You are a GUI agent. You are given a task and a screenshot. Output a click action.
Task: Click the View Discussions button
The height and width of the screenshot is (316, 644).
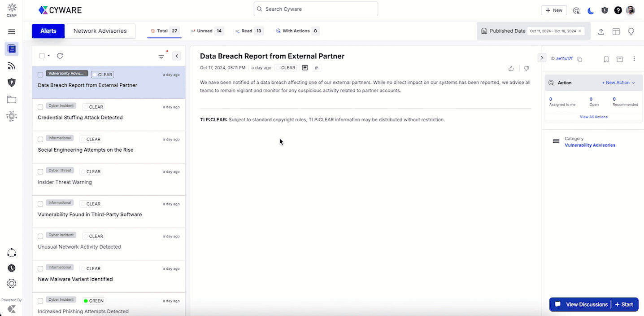[582, 304]
